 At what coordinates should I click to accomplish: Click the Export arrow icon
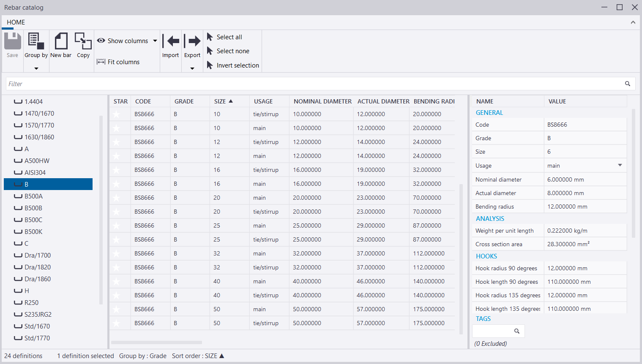(x=192, y=41)
